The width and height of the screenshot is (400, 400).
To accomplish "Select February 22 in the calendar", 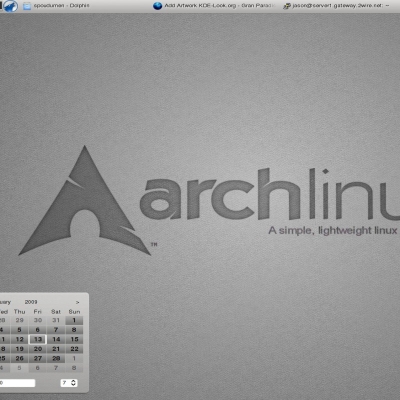I will pyautogui.click(x=74, y=349).
